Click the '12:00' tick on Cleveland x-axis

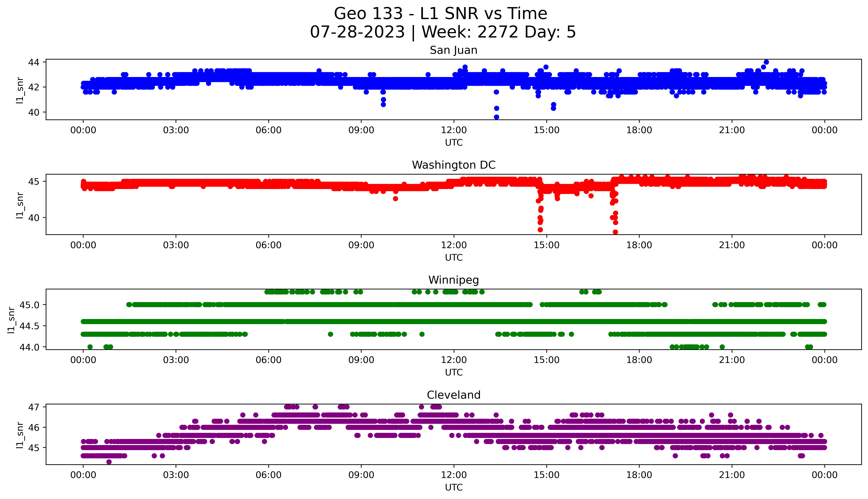tap(454, 475)
